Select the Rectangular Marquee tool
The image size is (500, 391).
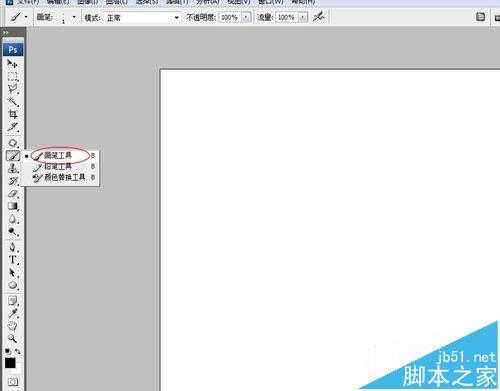pyautogui.click(x=13, y=76)
